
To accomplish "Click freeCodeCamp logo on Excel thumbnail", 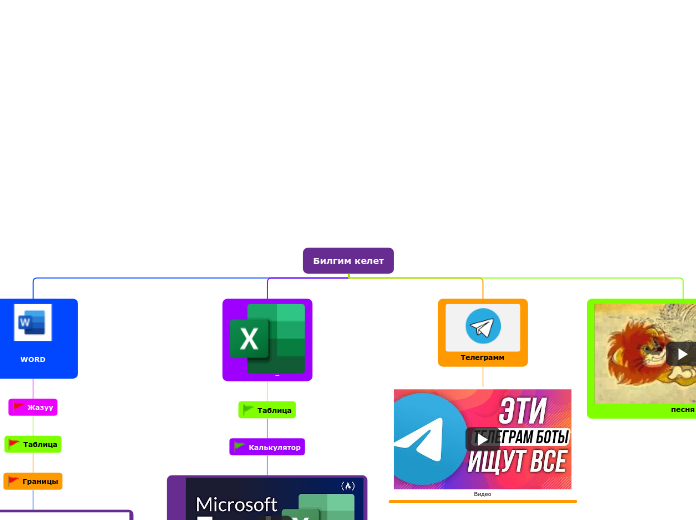I will pyautogui.click(x=348, y=486).
